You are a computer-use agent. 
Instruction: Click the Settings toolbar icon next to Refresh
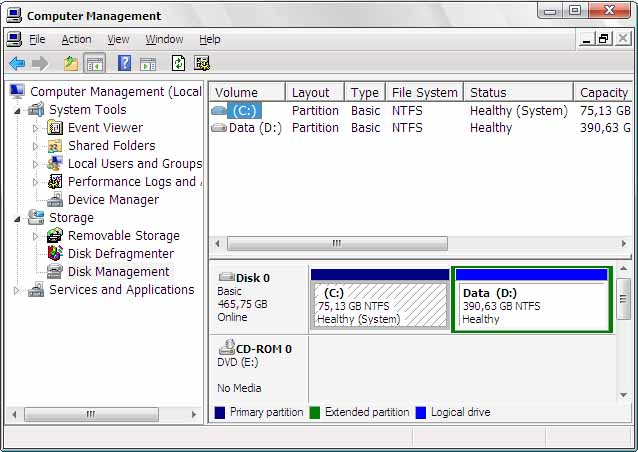tap(202, 63)
